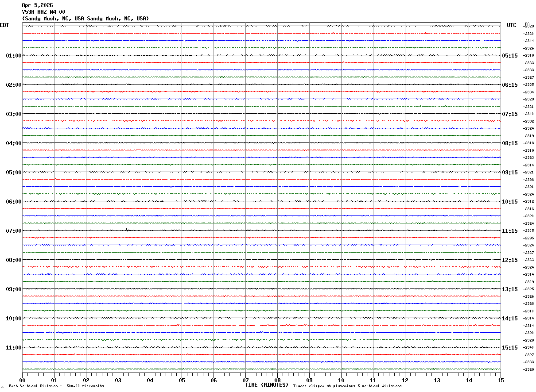Image resolution: width=536 pixels, height=392 pixels.
Task: Click the DC column header
Action: tap(527, 24)
